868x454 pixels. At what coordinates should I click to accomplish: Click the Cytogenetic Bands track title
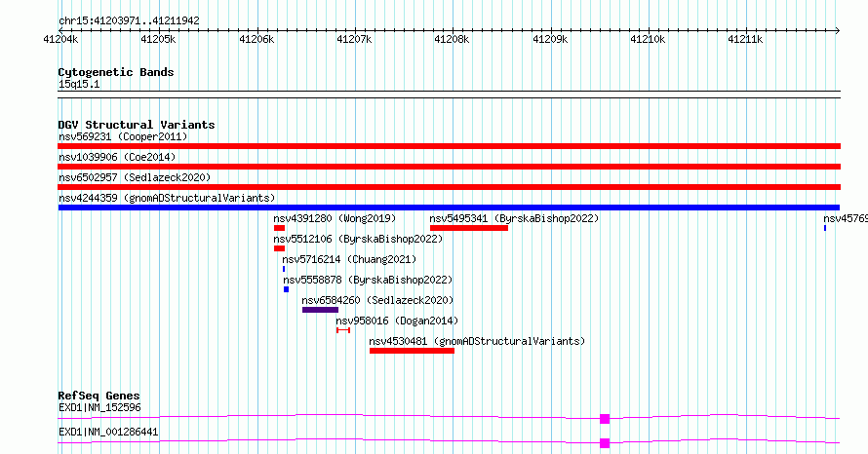pyautogui.click(x=116, y=72)
